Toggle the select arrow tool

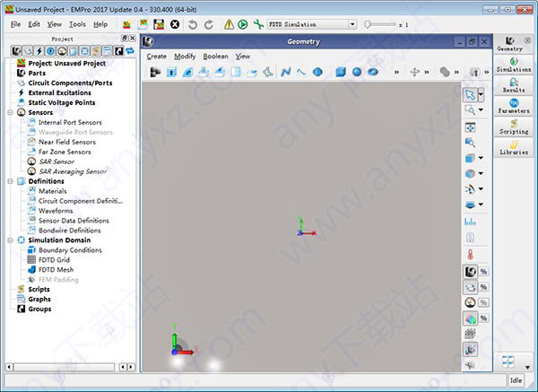tap(470, 95)
